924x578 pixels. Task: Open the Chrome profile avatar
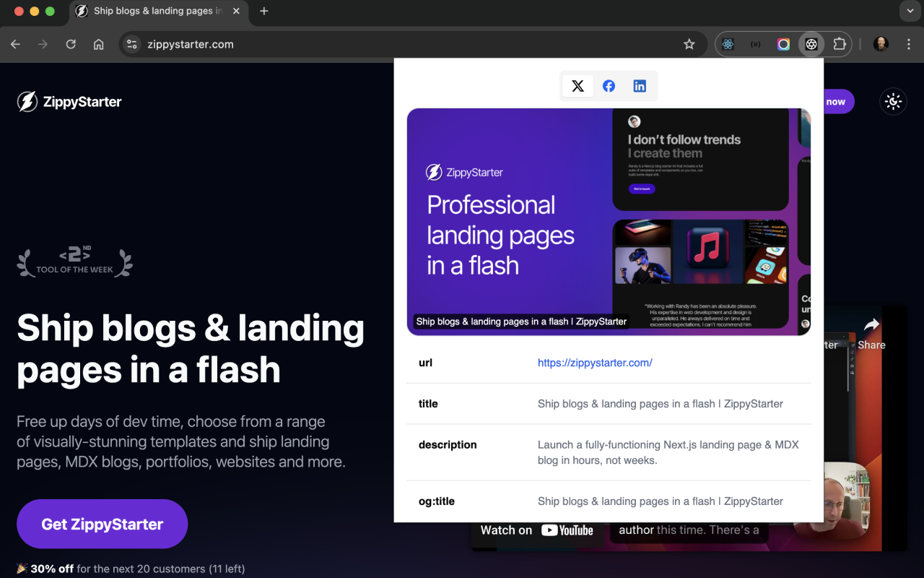[x=881, y=45]
